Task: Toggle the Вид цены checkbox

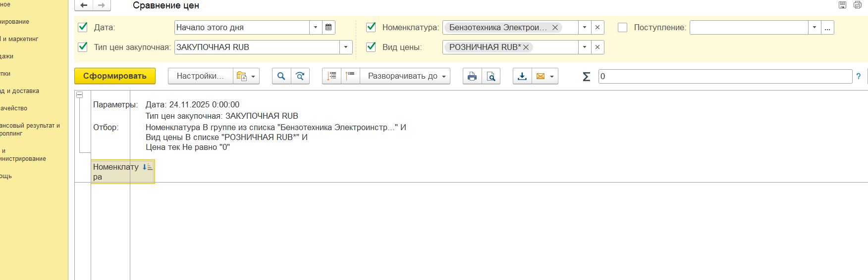Action: pos(371,47)
